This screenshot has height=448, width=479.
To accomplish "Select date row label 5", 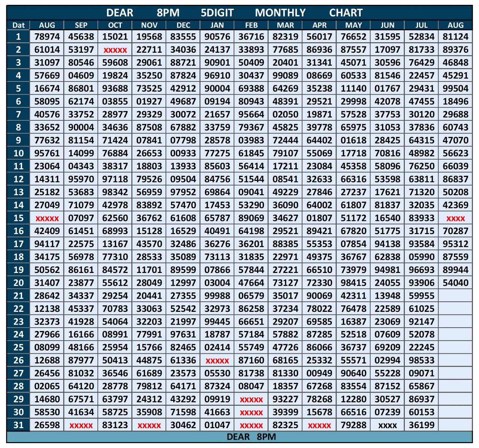I will (x=18, y=89).
